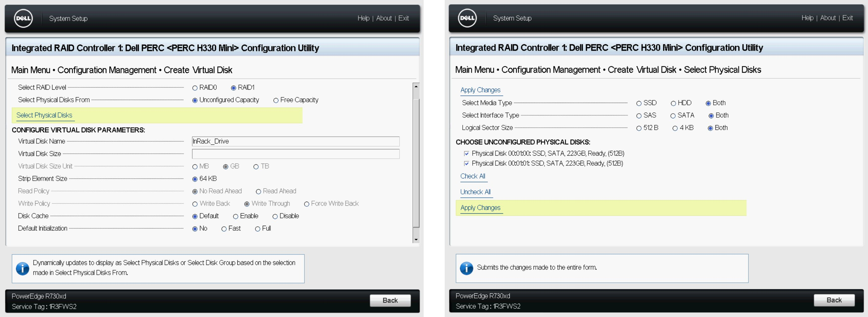Viewport: 868px width, 317px height.
Task: Open the highlighted Select Physical Disks link
Action: (44, 115)
